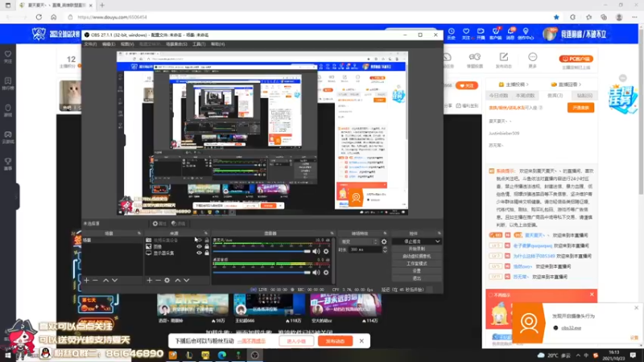Click the browser address bar URL

coord(112,17)
